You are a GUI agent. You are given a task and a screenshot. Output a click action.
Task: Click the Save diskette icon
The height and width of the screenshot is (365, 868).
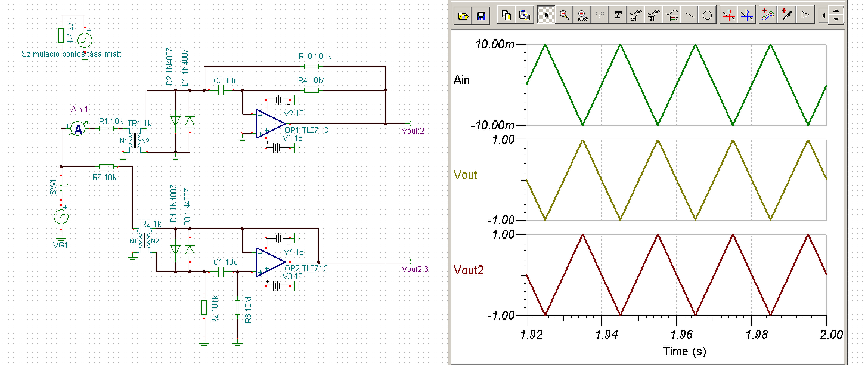pyautogui.click(x=481, y=16)
